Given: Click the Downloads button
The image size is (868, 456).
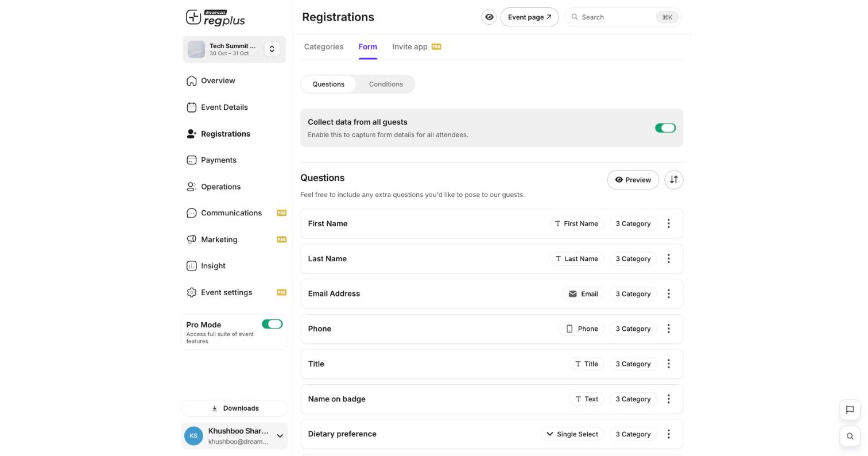Looking at the screenshot, I should 234,408.
